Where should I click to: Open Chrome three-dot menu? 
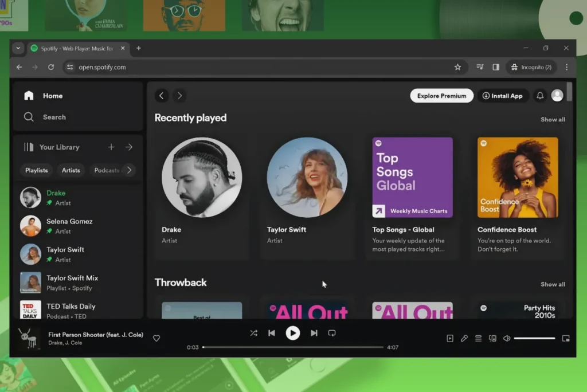point(566,67)
